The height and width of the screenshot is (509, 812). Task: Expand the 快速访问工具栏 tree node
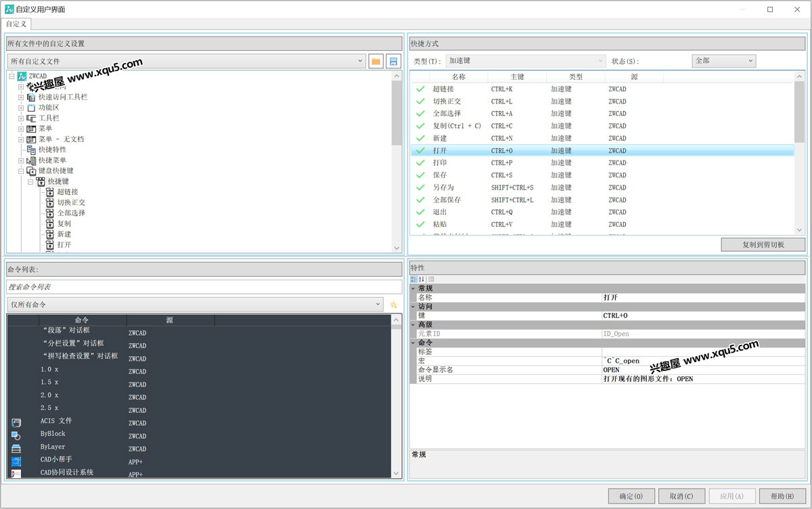coord(21,97)
